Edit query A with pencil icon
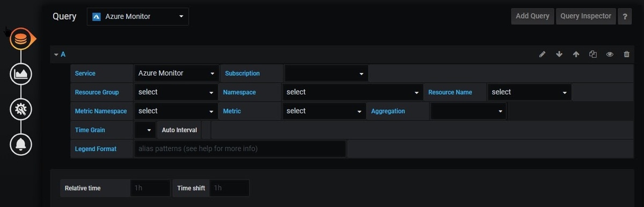 543,54
